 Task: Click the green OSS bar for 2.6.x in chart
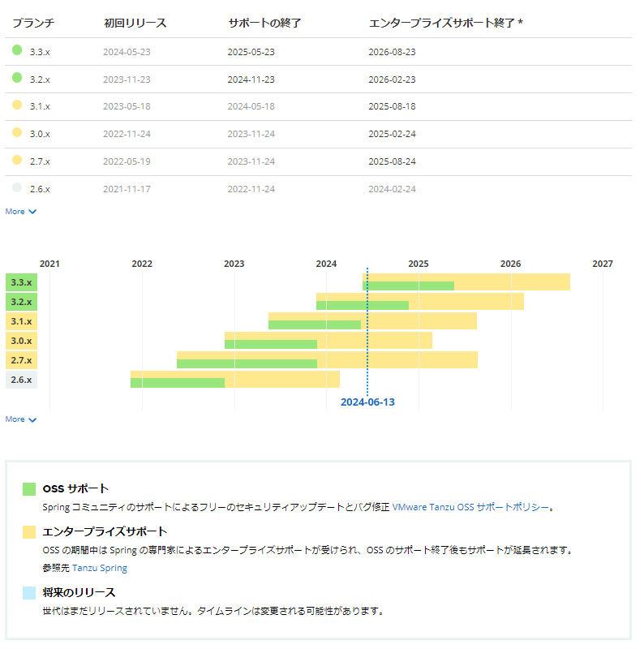pyautogui.click(x=178, y=383)
